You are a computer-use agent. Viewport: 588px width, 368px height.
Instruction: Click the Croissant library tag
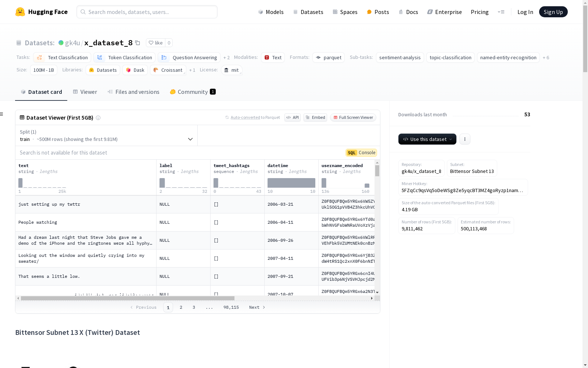(x=168, y=70)
